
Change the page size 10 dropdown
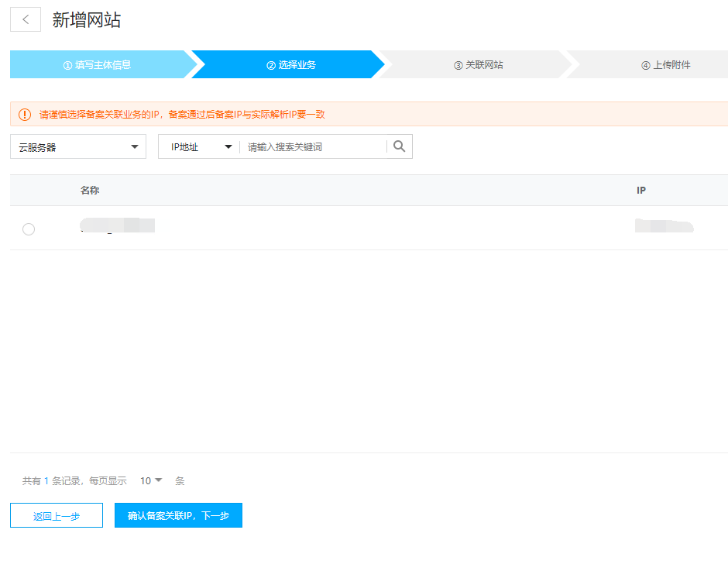151,480
